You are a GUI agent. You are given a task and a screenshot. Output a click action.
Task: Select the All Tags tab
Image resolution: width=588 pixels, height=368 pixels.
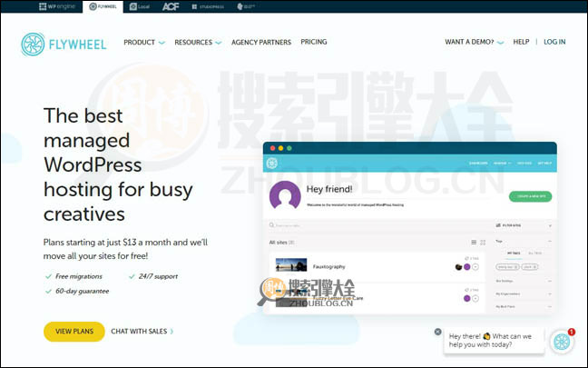534,254
